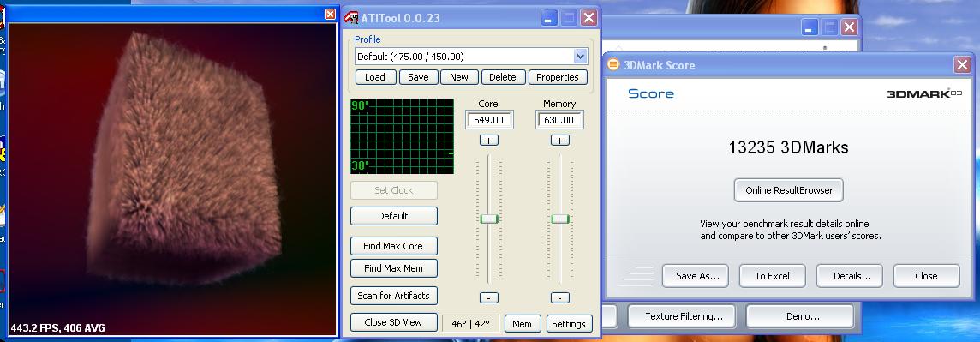Increase Memory clock with plus button
The height and width of the screenshot is (342, 980).
(560, 141)
